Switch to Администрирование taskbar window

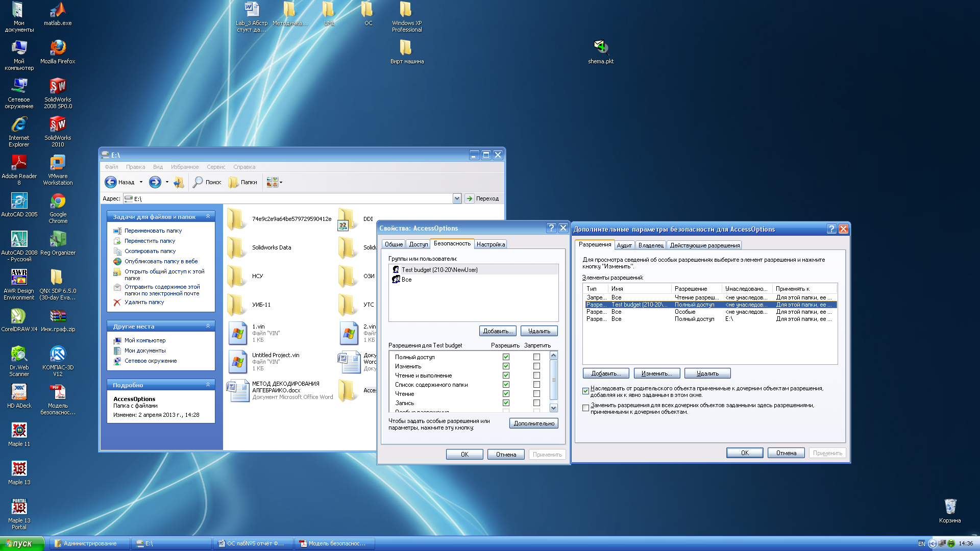click(90, 543)
